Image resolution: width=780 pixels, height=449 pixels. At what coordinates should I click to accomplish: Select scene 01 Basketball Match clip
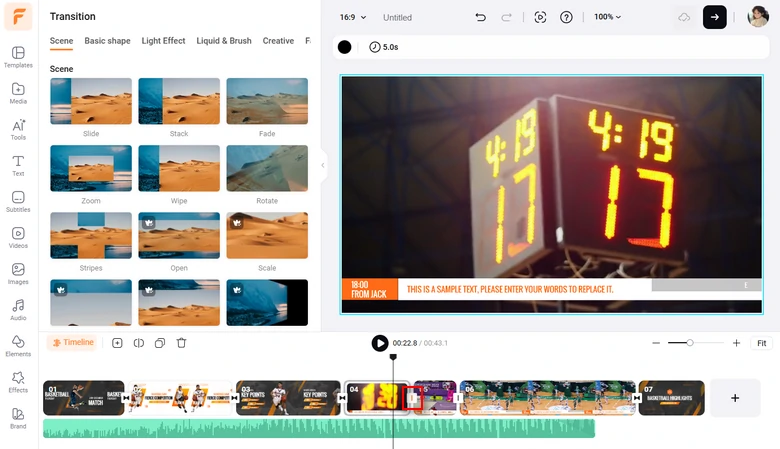(x=84, y=398)
